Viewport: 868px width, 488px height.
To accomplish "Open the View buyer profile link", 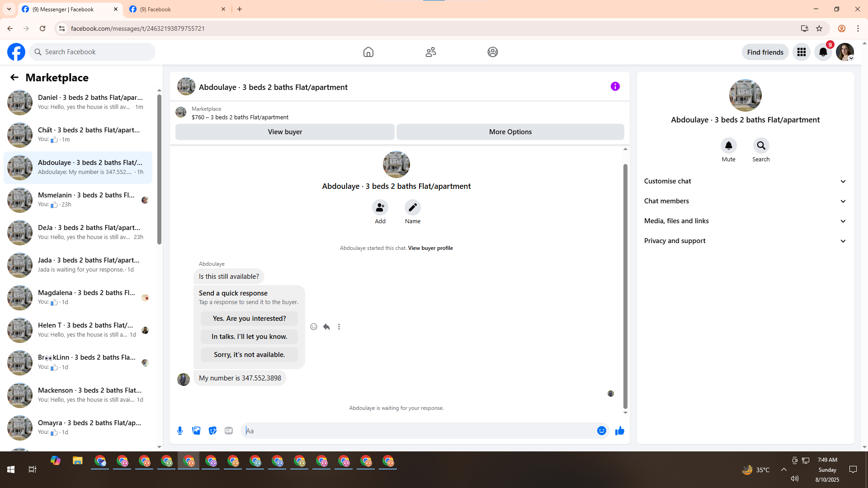I will click(430, 248).
